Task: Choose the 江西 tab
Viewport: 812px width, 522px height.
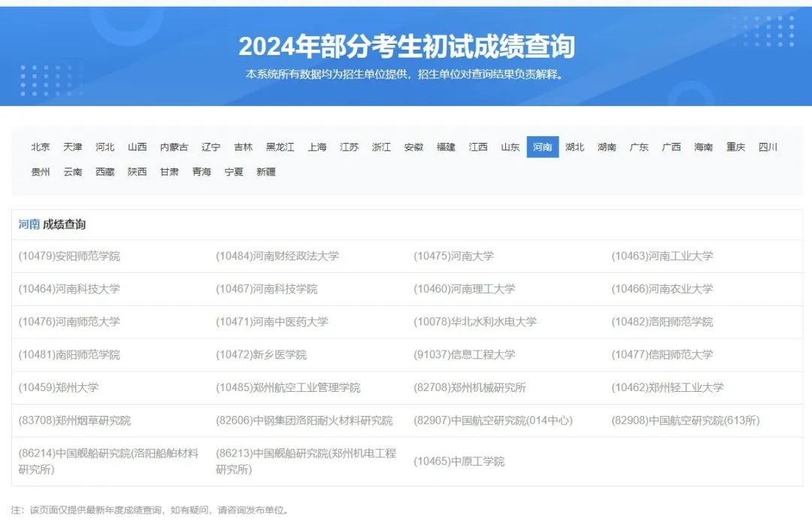Action: [x=478, y=147]
